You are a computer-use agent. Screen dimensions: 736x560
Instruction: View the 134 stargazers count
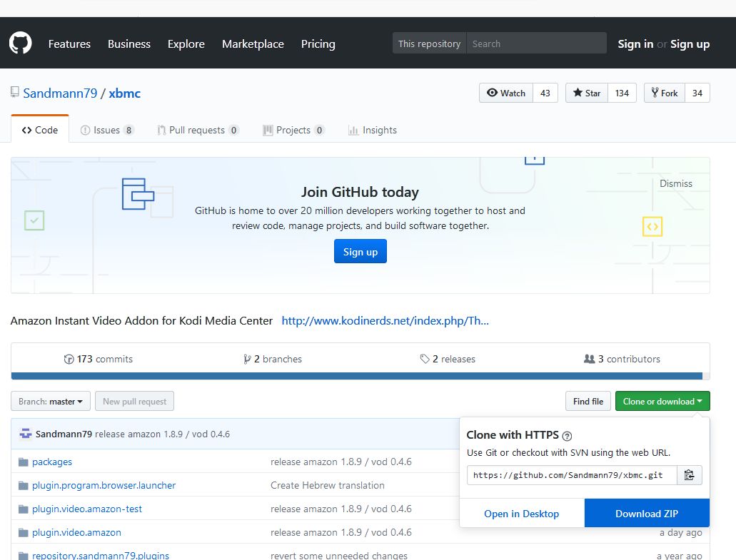(x=622, y=93)
